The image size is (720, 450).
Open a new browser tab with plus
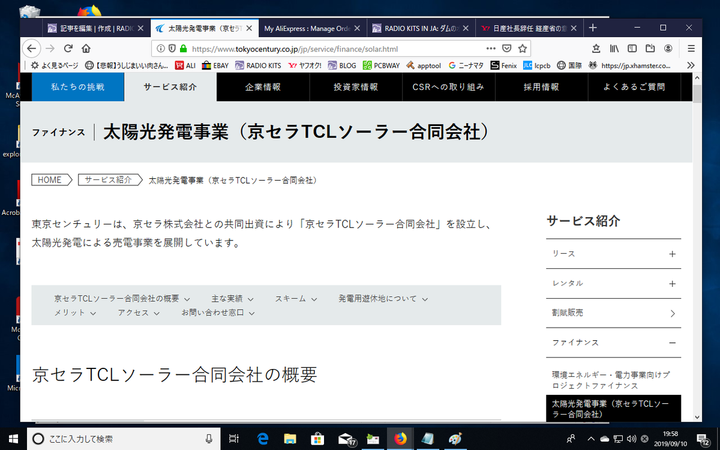coord(593,28)
